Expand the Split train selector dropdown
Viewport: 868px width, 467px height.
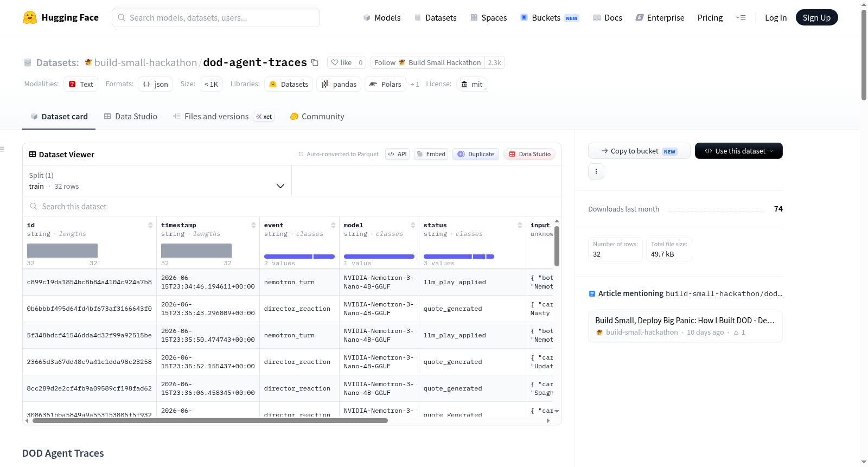point(157,181)
